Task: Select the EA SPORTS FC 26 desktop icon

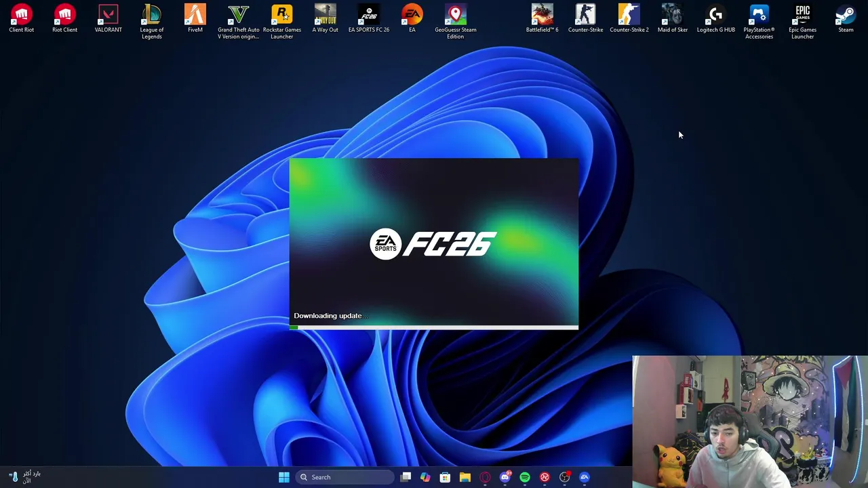Action: click(369, 19)
